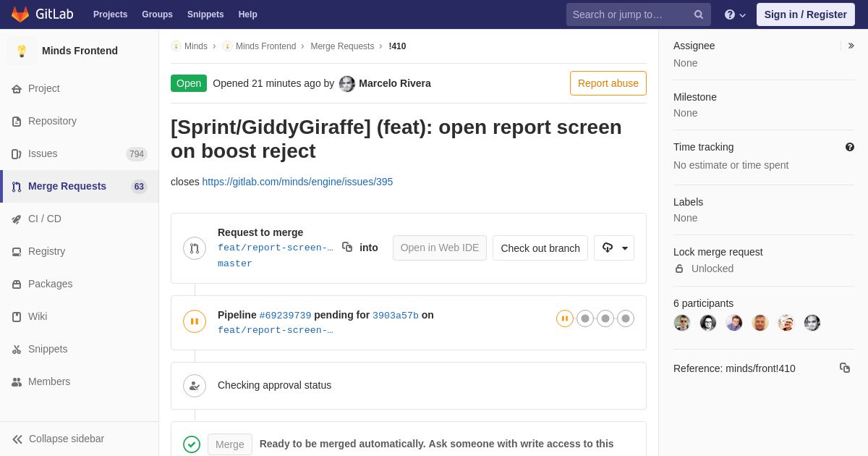
Task: Open feat/report-screen source branch link in Request to merge
Action: pyautogui.click(x=276, y=248)
